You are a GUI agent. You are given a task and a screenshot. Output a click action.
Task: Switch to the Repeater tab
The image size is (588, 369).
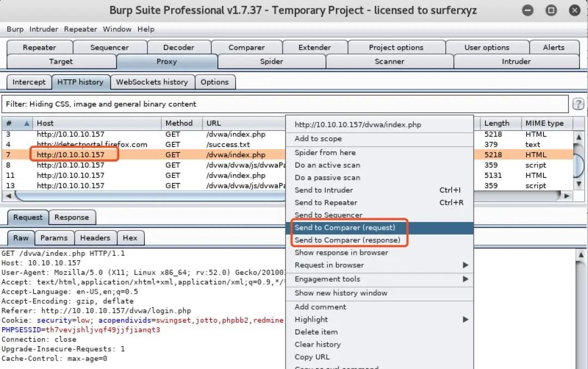click(39, 47)
